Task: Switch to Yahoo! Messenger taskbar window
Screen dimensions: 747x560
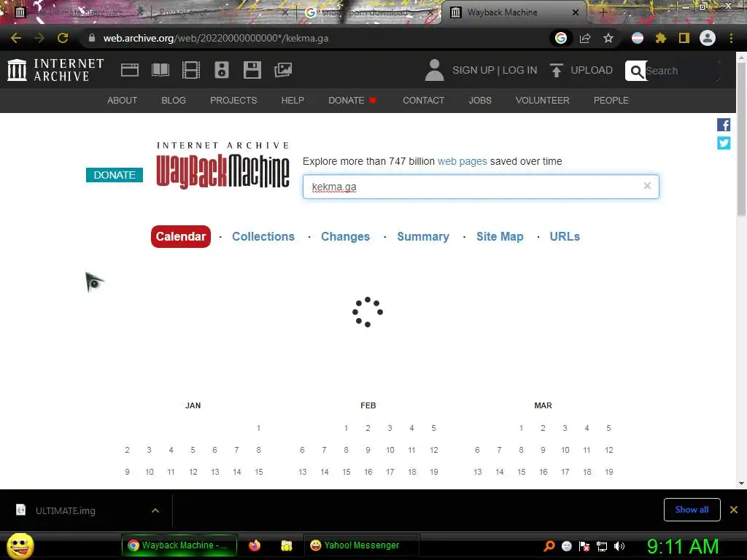Action: pos(361,545)
